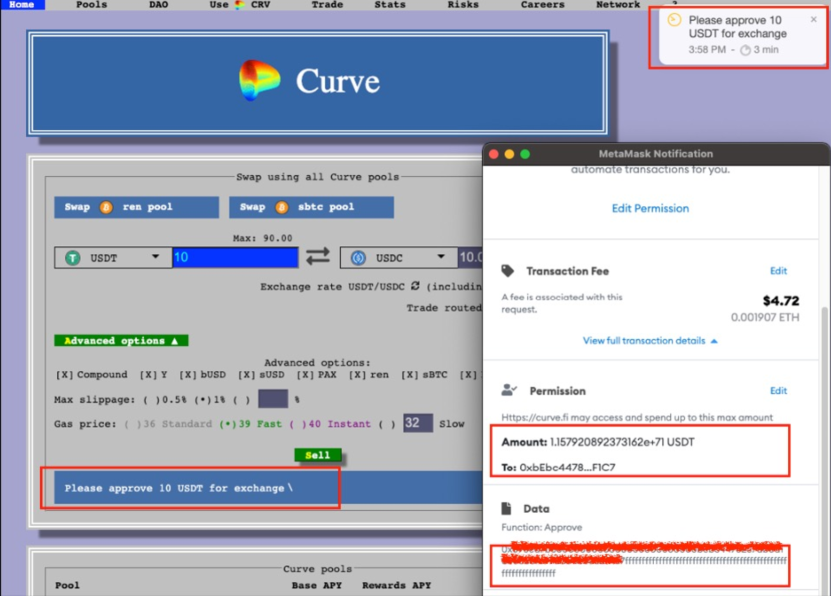Click the Curve rainbow logo

[x=258, y=81]
